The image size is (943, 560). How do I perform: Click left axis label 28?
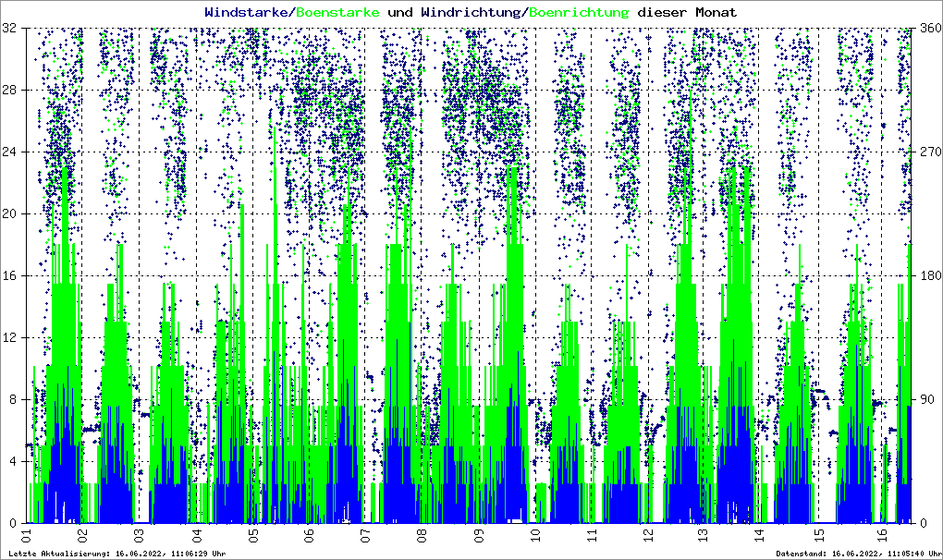[9, 90]
